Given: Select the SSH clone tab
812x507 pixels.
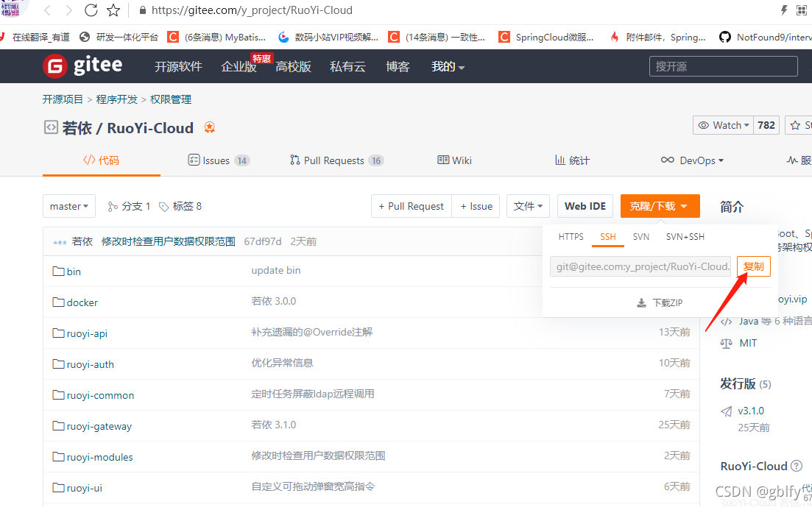Looking at the screenshot, I should pyautogui.click(x=608, y=237).
